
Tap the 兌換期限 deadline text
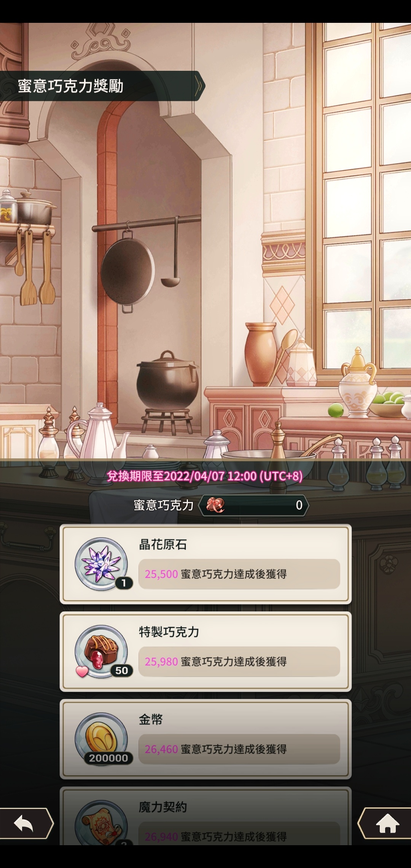click(x=205, y=476)
